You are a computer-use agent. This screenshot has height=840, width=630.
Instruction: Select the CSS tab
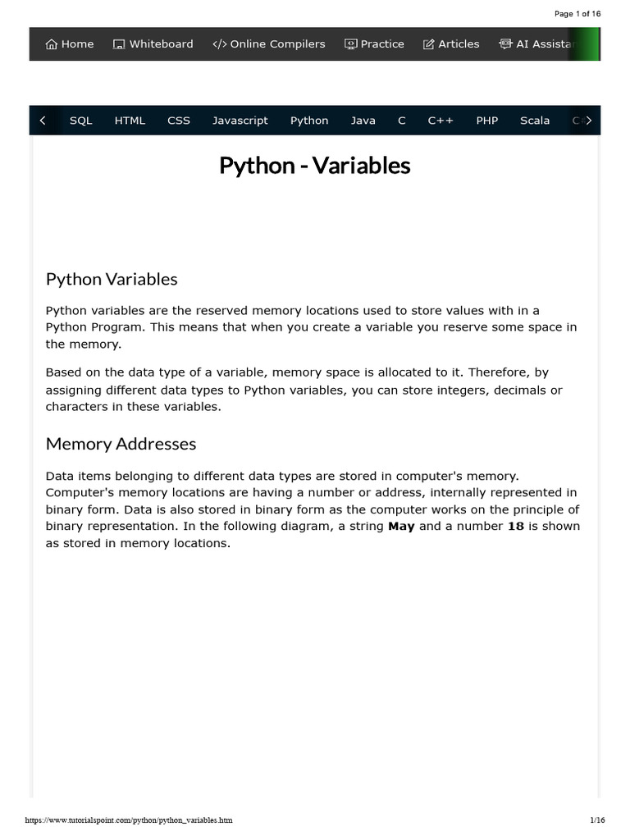[178, 121]
